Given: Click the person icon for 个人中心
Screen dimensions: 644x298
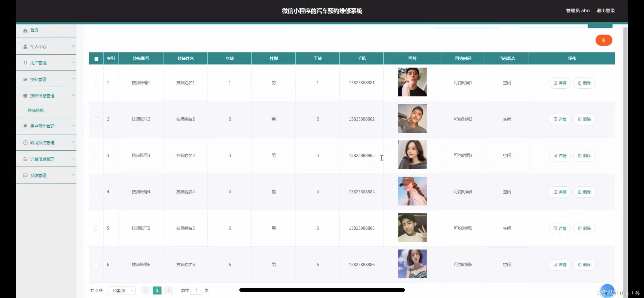Looking at the screenshot, I should pos(25,47).
